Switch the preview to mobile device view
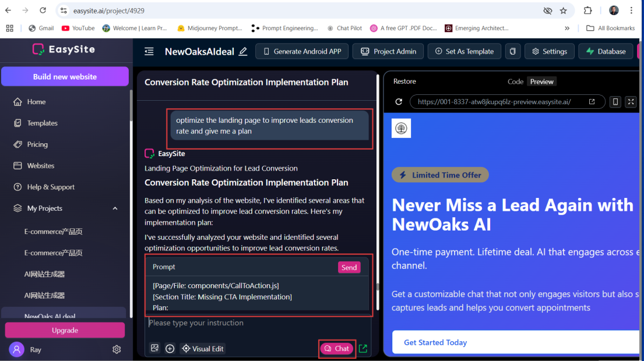644x361 pixels. coord(615,102)
